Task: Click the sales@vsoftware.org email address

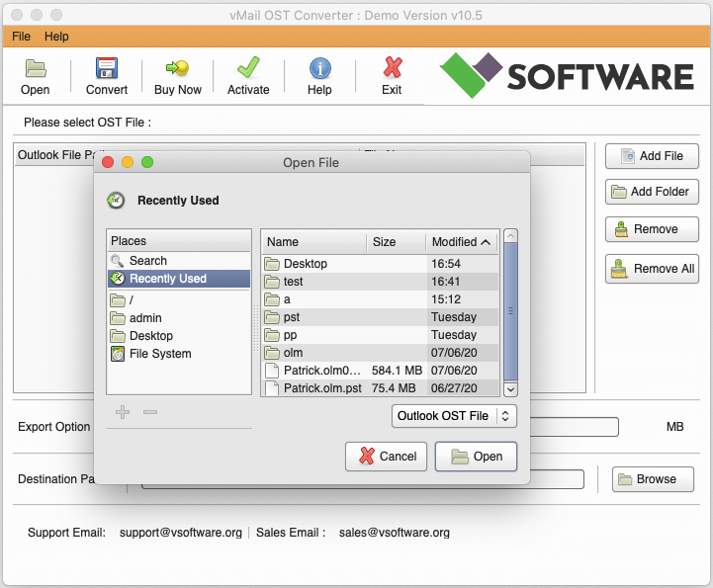Action: (x=395, y=532)
